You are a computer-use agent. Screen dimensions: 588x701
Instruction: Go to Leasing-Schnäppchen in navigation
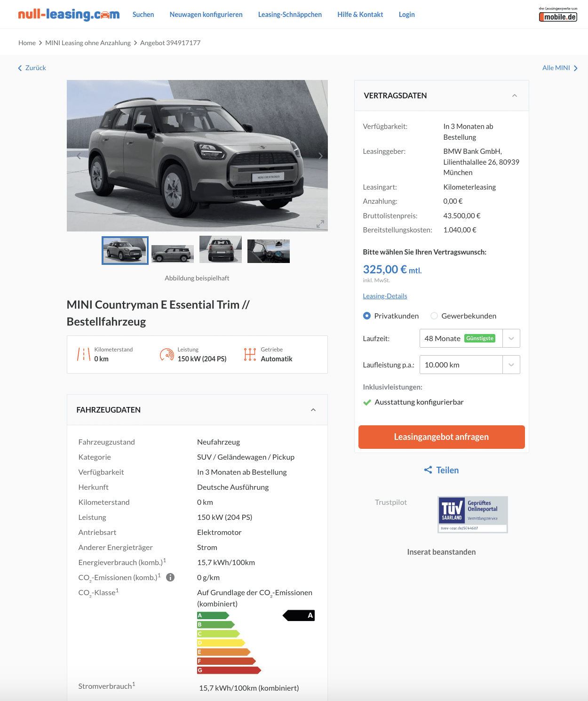[290, 15]
